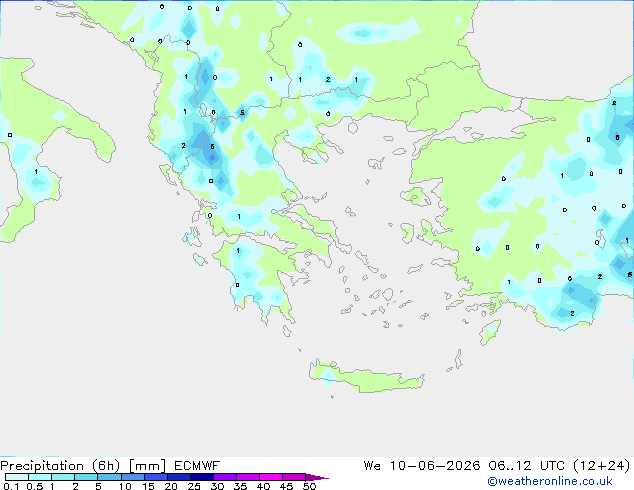The image size is (634, 490).
Task: Click the "50" legend scale value
Action: click(x=310, y=486)
